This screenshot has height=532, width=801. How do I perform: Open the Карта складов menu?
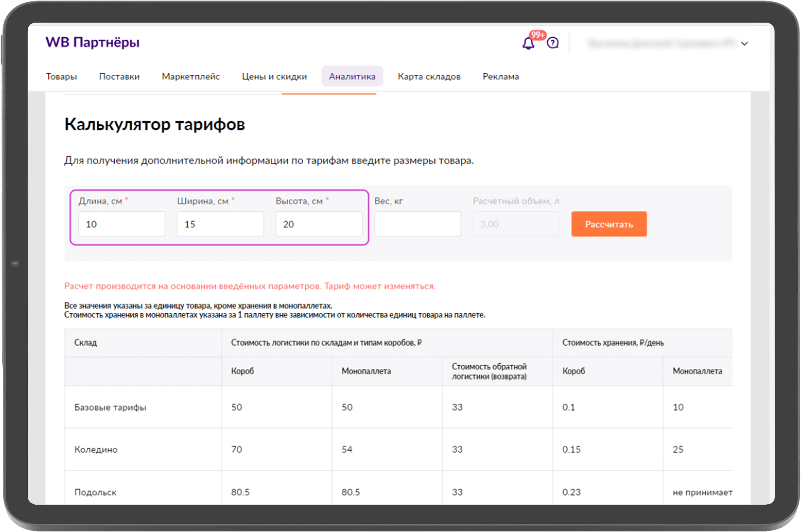click(429, 76)
